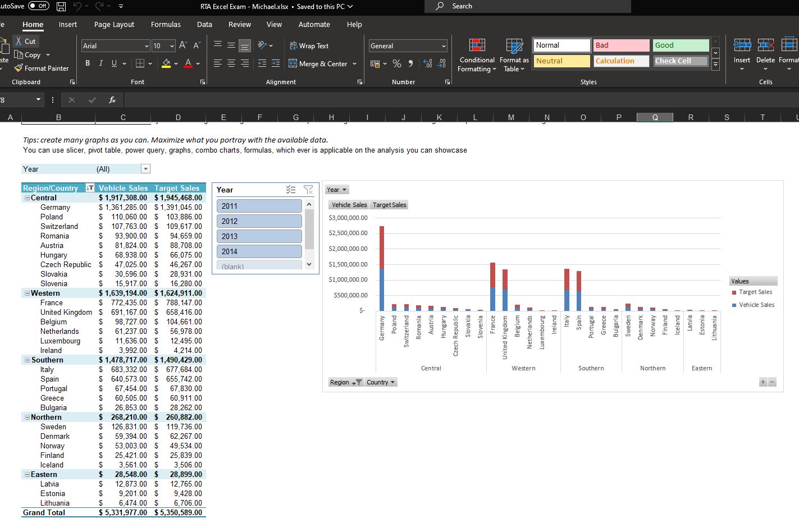799x532 pixels.
Task: Open the Year (All) filter dropdown
Action: [146, 169]
